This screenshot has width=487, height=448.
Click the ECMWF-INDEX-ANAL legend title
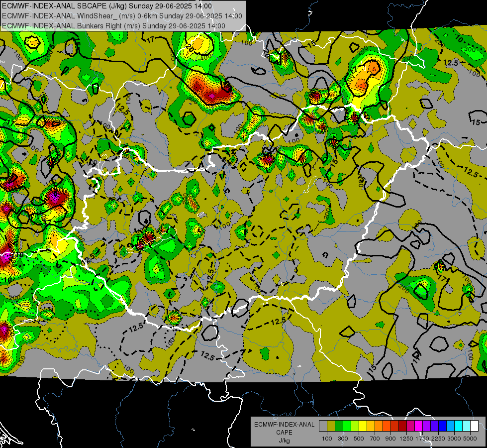pos(284,425)
